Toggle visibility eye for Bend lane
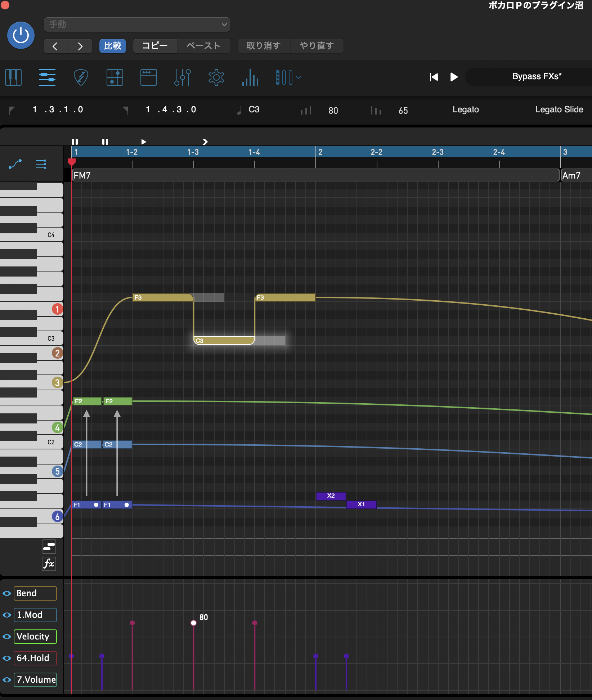592x700 pixels. [x=7, y=593]
